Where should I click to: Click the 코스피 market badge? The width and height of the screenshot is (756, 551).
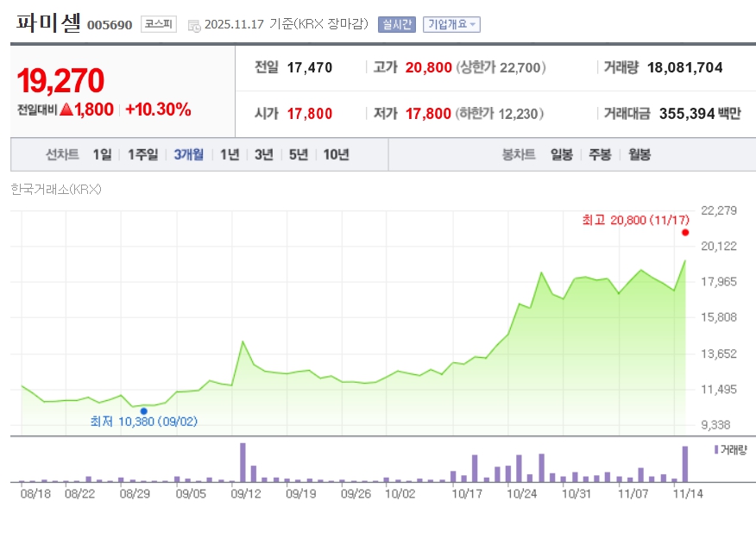coord(159,24)
